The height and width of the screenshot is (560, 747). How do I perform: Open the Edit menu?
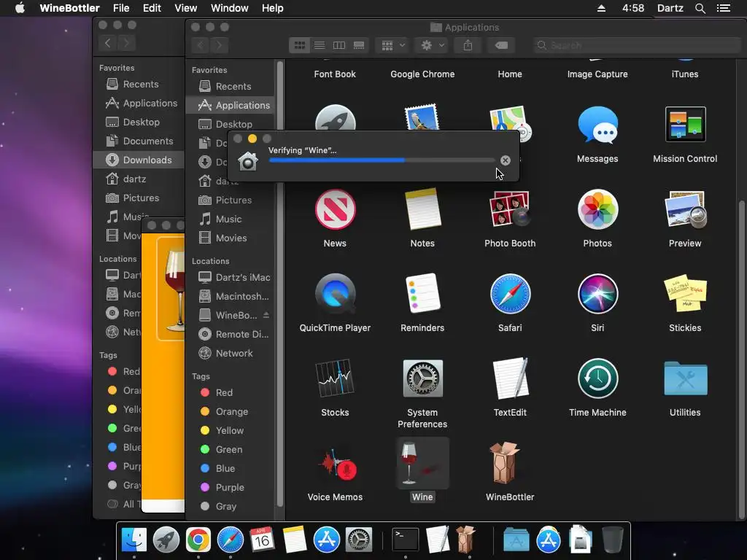point(152,8)
